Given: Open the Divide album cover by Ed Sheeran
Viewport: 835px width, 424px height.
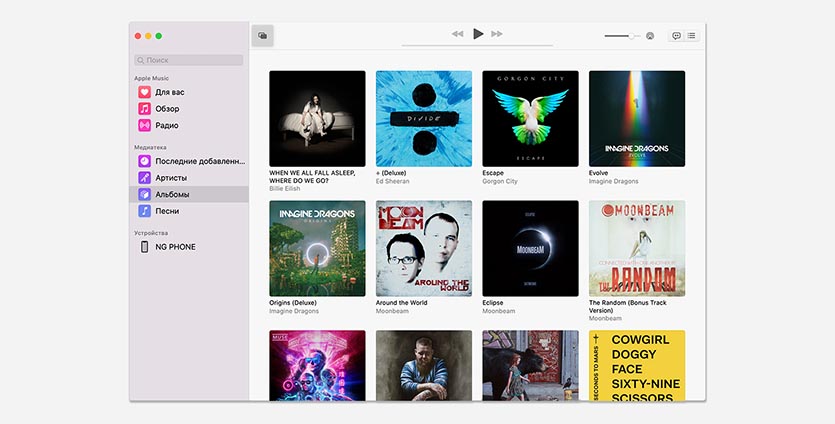Looking at the screenshot, I should (x=424, y=119).
